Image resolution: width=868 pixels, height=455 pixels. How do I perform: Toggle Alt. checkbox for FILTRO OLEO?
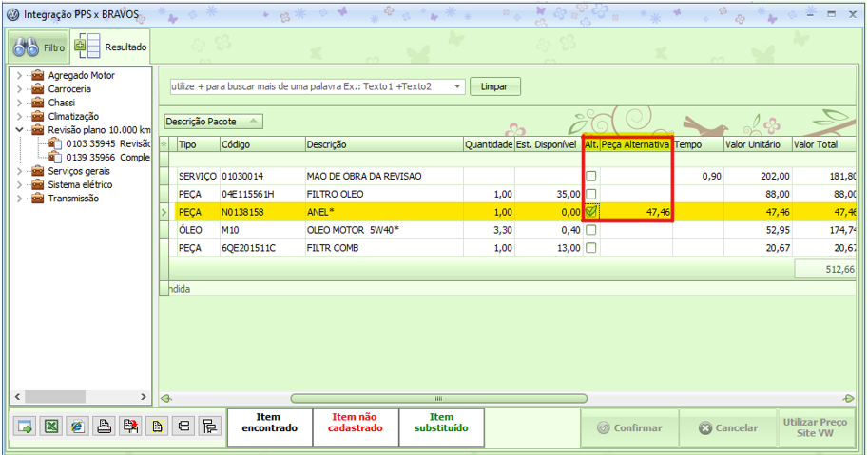pyautogui.click(x=591, y=194)
